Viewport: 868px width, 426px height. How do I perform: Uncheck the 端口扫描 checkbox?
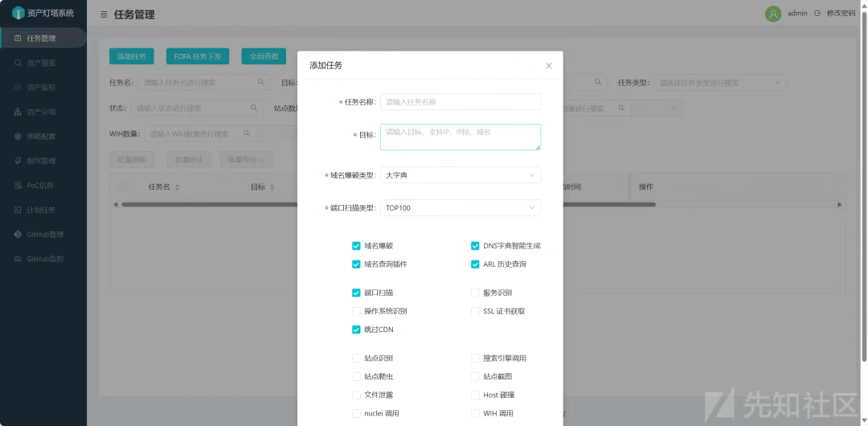tap(356, 293)
